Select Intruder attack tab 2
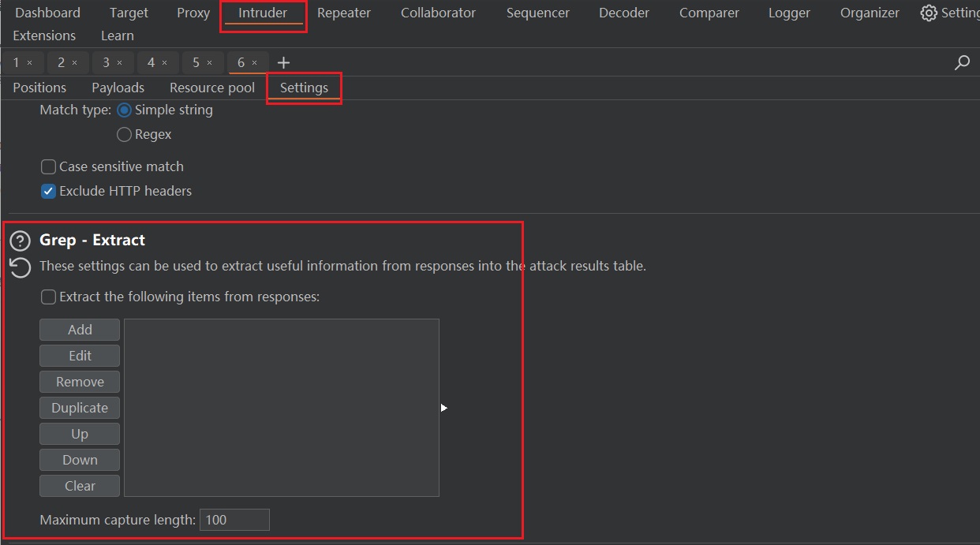This screenshot has width=980, height=545. tap(61, 62)
